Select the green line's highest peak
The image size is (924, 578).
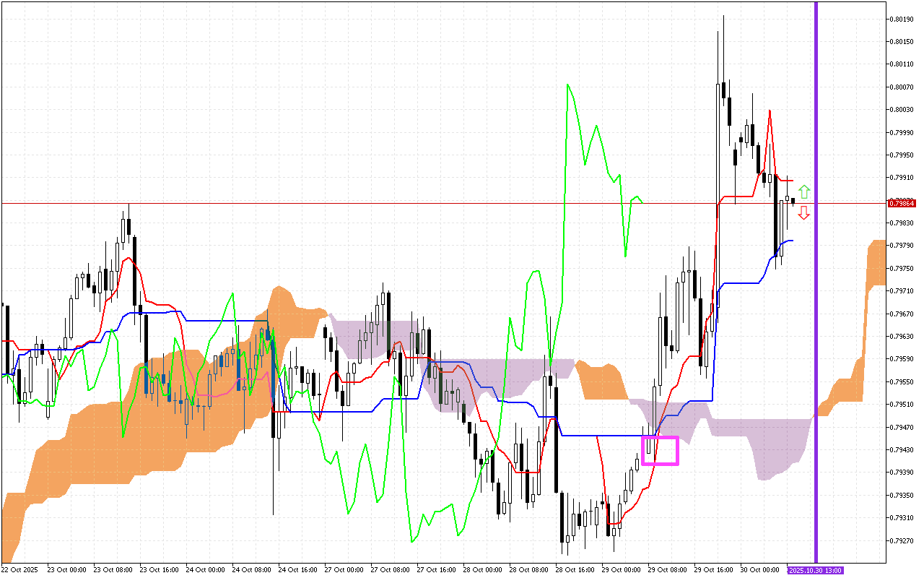(x=568, y=85)
